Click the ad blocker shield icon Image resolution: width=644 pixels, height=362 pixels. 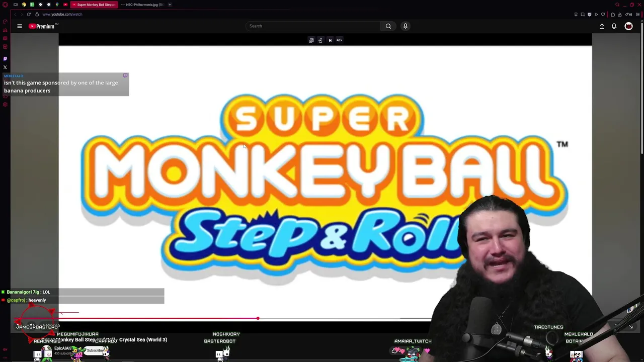589,14
